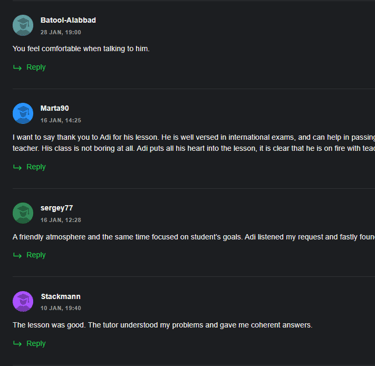Reply to Marta90's review about Adi

point(36,167)
